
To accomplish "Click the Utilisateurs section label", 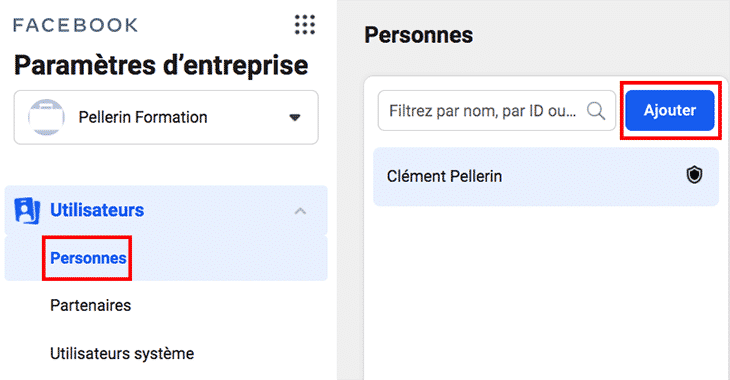I will coord(97,210).
